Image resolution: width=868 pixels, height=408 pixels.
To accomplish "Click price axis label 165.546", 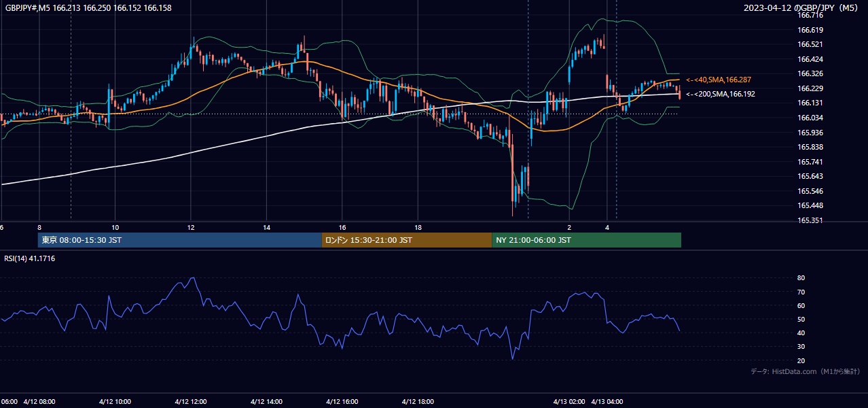I will point(810,191).
